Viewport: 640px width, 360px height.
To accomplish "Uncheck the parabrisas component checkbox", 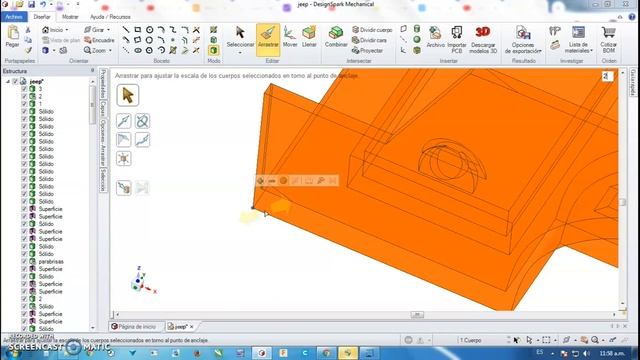I will [x=24, y=261].
